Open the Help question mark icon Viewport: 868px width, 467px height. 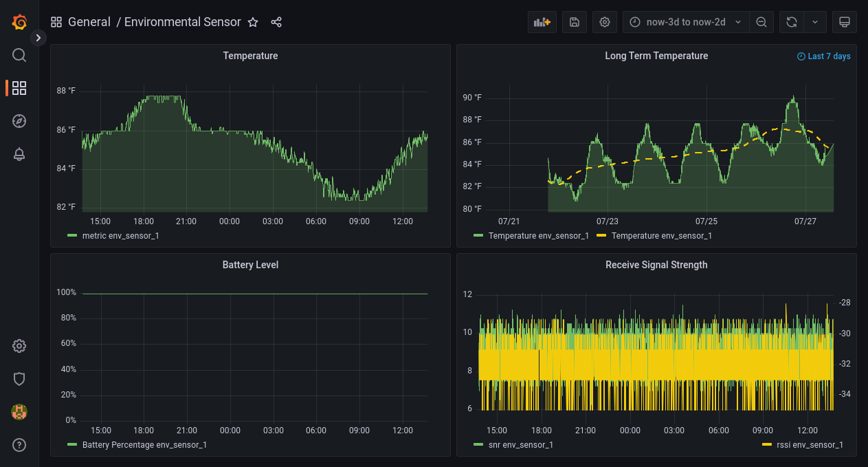19,445
